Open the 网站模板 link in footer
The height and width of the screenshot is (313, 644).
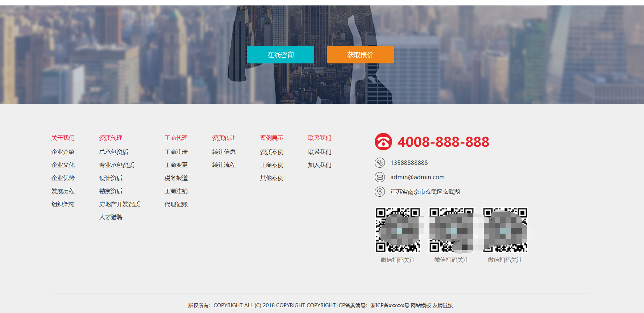click(421, 305)
